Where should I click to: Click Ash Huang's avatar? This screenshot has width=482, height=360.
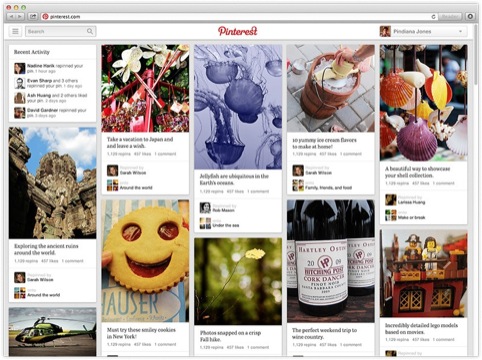tap(20, 98)
